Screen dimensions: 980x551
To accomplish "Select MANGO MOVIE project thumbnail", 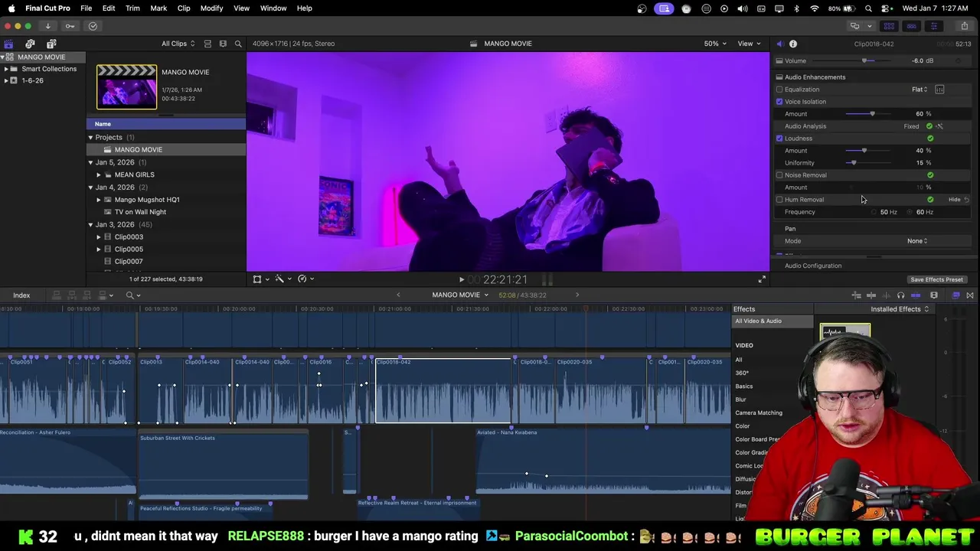I will pyautogui.click(x=126, y=87).
